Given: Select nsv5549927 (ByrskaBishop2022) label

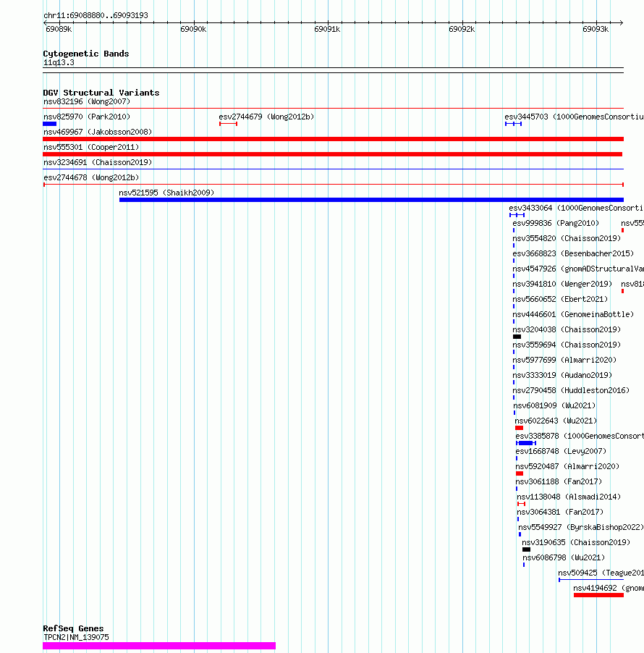Looking at the screenshot, I should pyautogui.click(x=581, y=527).
